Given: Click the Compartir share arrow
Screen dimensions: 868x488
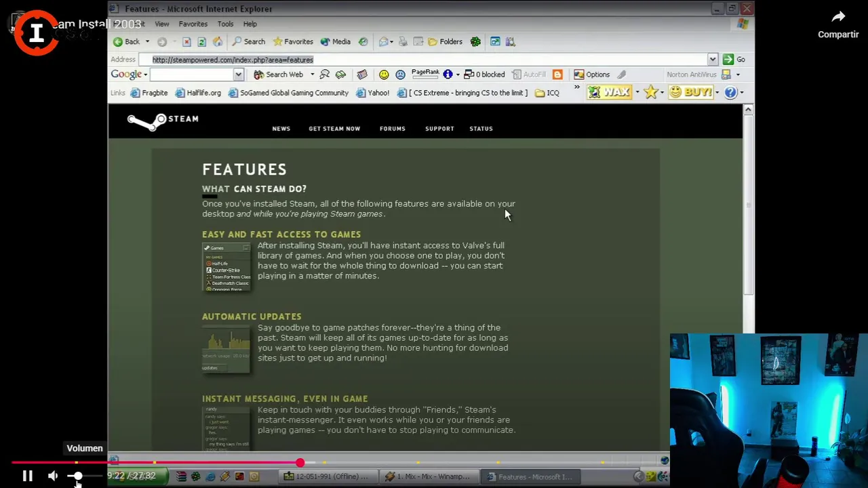Looking at the screenshot, I should click(x=838, y=17).
